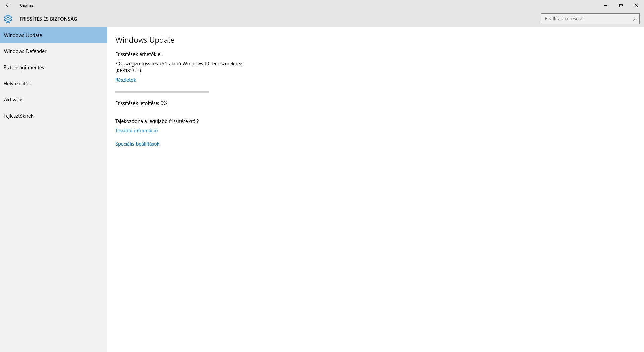Viewport: 644px width, 352px height.
Task: Select Windows Update in sidebar
Action: [x=54, y=35]
